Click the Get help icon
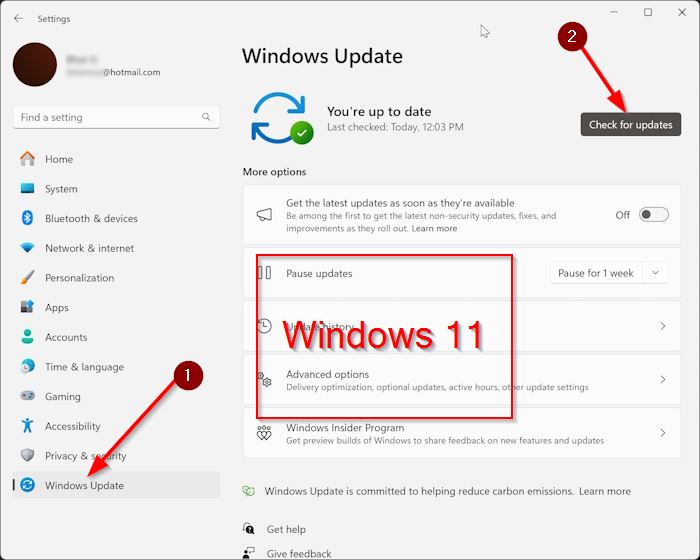This screenshot has height=560, width=700. 249,529
